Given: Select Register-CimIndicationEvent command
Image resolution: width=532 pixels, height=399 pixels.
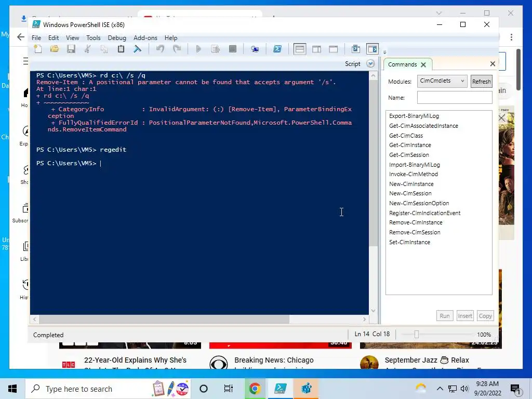Looking at the screenshot, I should click(x=425, y=213).
